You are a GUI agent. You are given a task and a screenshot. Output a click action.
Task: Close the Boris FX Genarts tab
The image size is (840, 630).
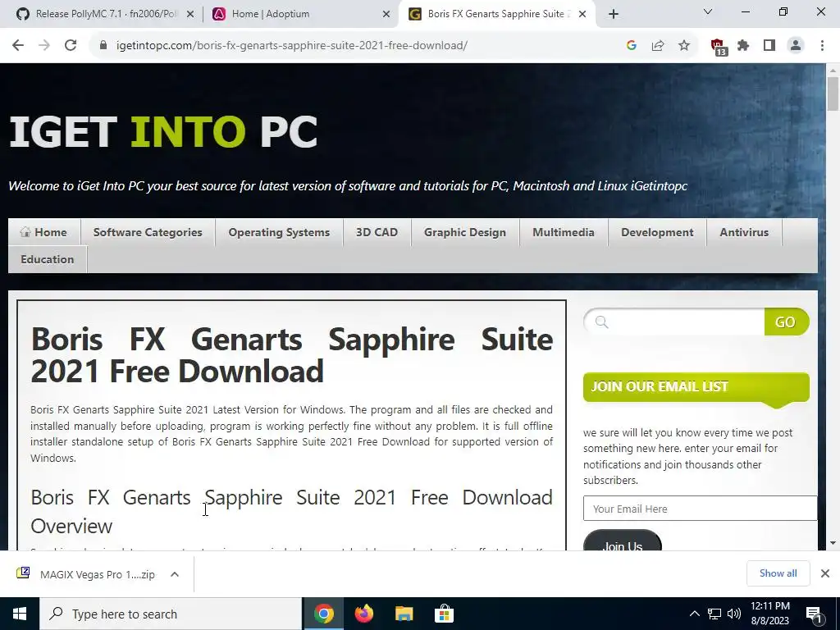click(582, 15)
